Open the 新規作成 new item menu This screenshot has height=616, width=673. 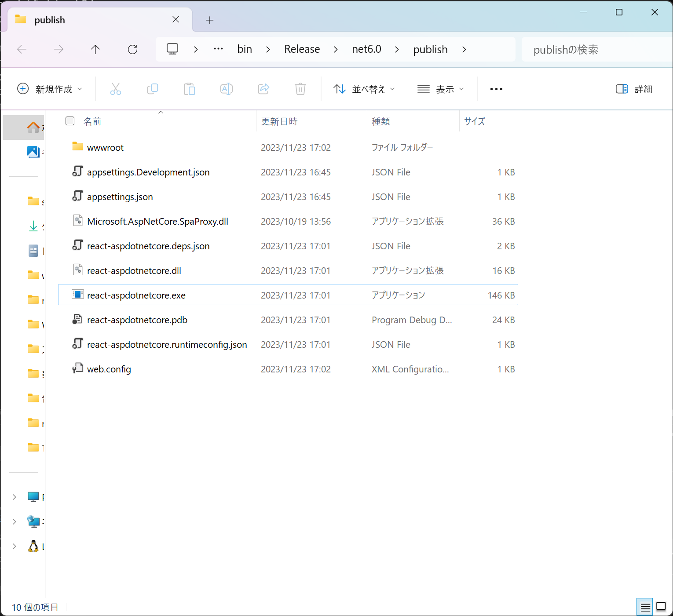click(50, 89)
